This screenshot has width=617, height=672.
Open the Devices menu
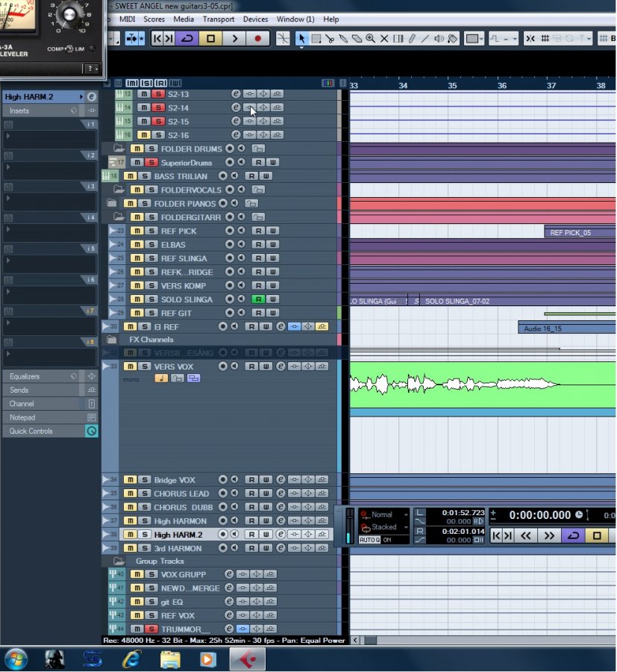point(255,19)
